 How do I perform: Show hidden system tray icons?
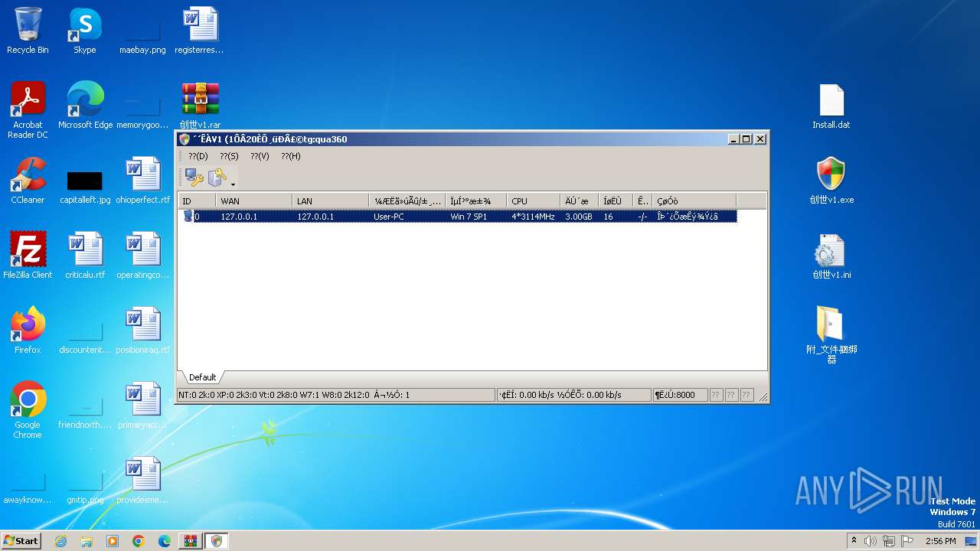(854, 540)
